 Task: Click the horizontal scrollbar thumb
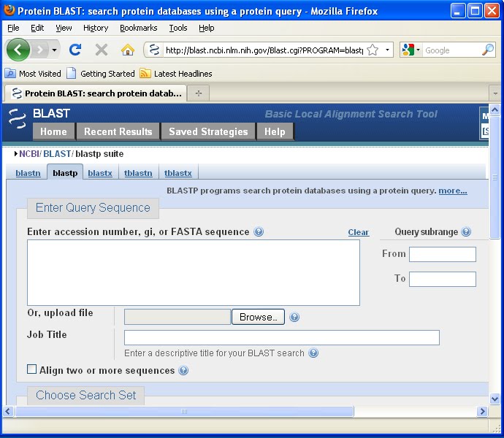(184, 411)
